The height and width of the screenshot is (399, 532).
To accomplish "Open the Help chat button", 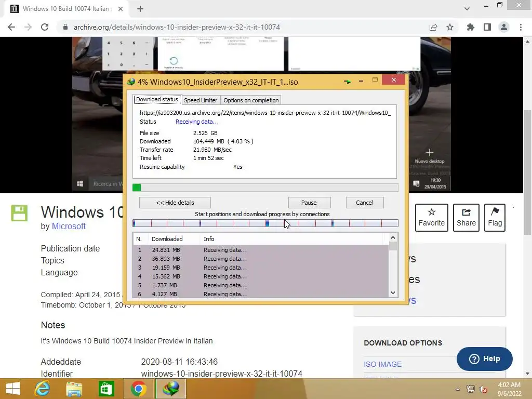I will click(x=485, y=358).
